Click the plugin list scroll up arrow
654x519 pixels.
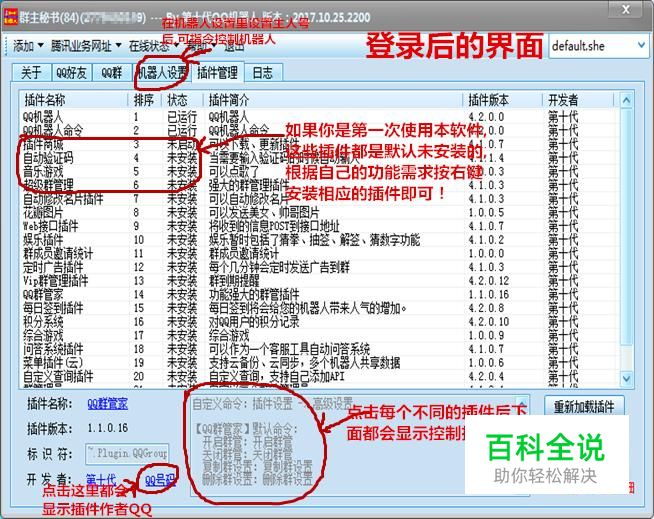pyautogui.click(x=626, y=100)
